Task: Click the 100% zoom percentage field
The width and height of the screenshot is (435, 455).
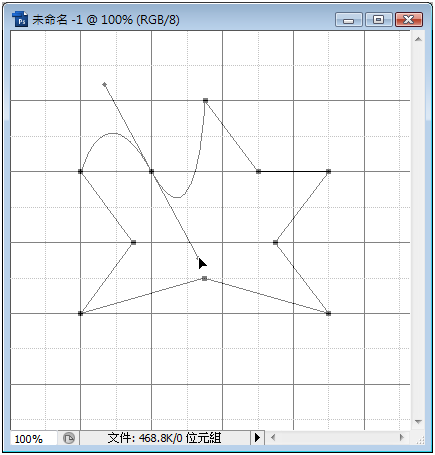Action: [33, 438]
